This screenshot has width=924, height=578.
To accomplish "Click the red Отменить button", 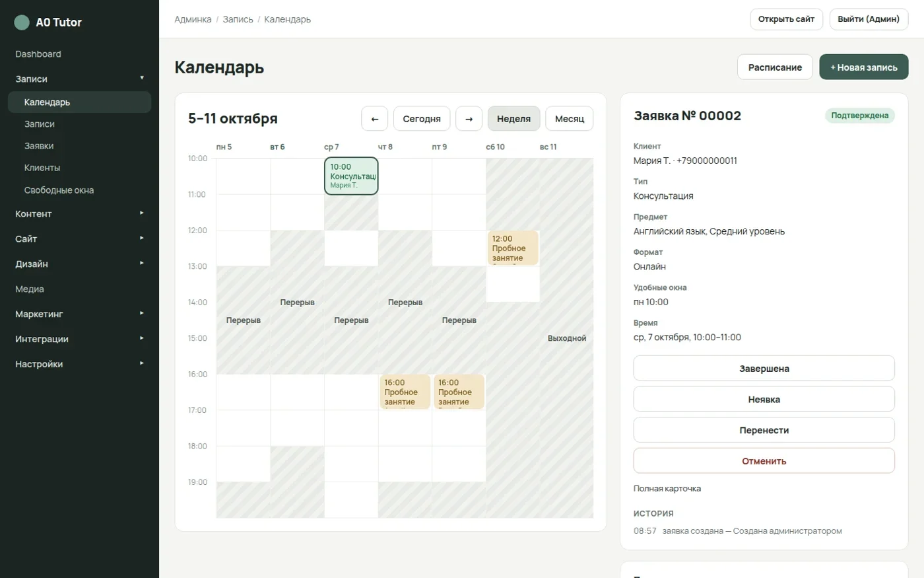I will click(x=764, y=461).
